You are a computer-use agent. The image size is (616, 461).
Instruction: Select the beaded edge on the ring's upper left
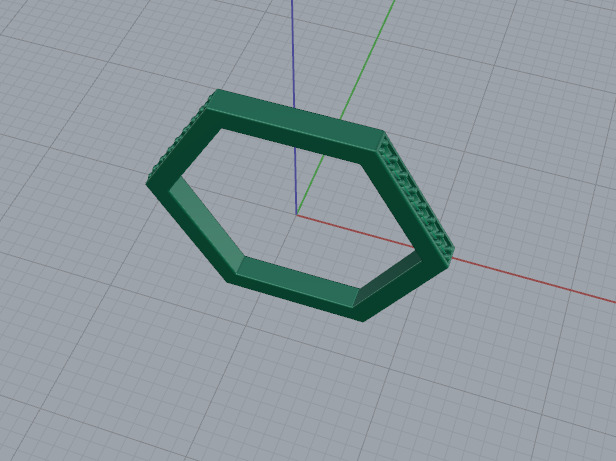[x=178, y=139]
